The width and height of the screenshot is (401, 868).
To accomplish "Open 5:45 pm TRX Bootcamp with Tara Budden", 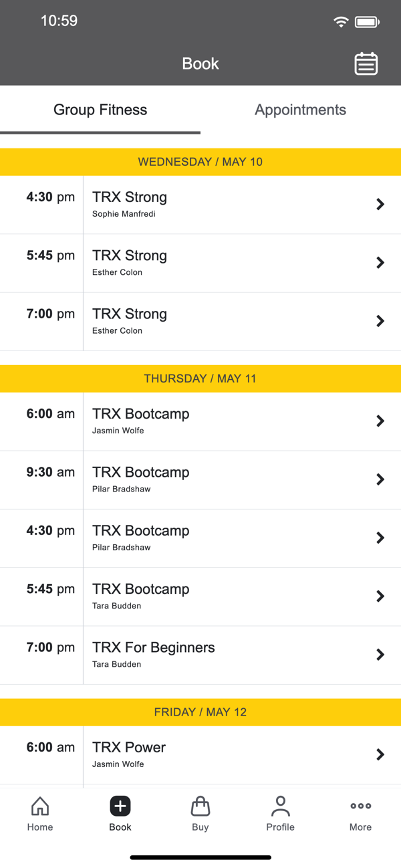I will coord(200,596).
